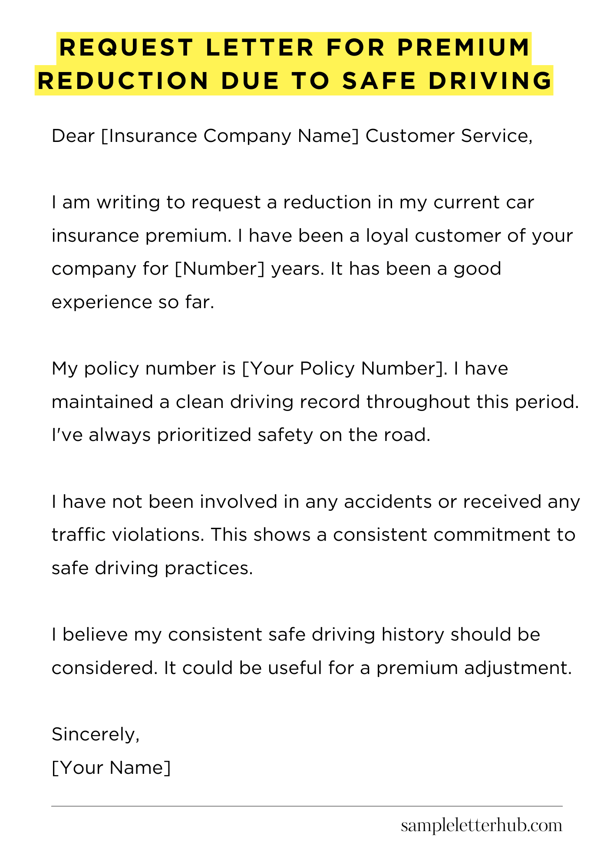614x868 pixels.
Task: Click the words Customer Service in the greeting
Action: coord(449,136)
